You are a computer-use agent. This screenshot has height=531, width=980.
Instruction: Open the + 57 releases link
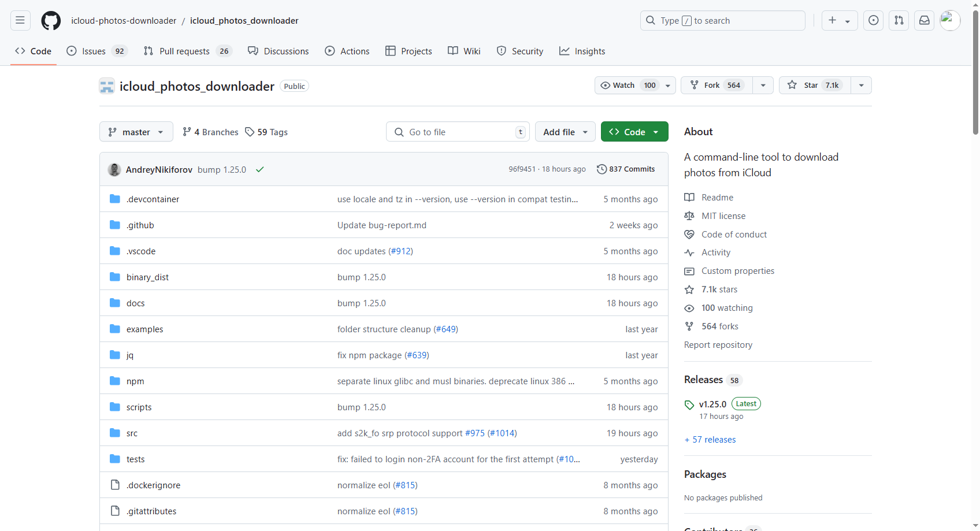pyautogui.click(x=710, y=440)
